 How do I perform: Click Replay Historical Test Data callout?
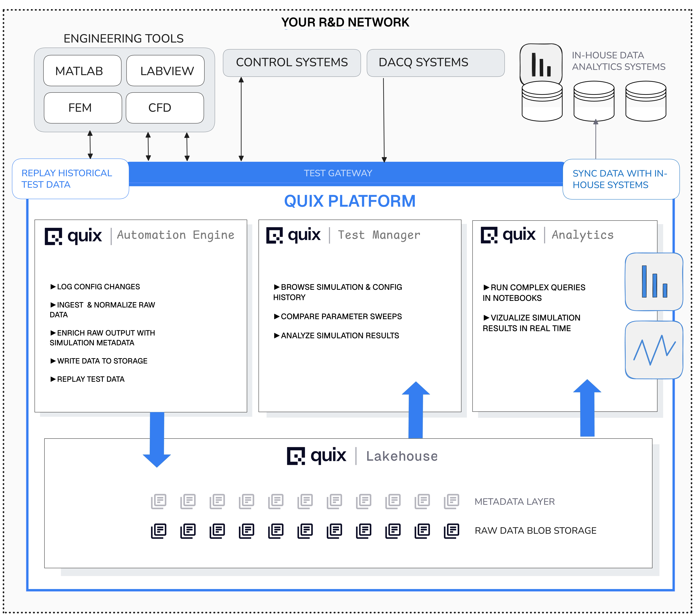70,179
